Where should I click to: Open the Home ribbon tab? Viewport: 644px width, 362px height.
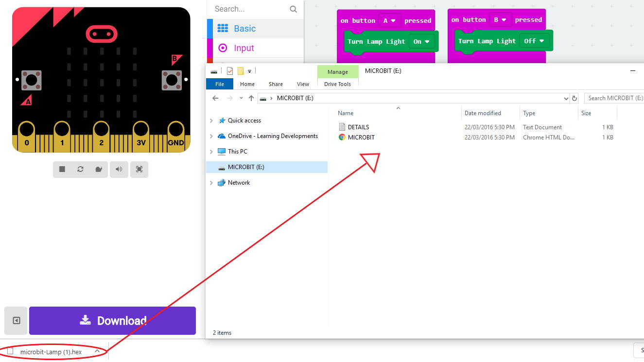click(247, 84)
